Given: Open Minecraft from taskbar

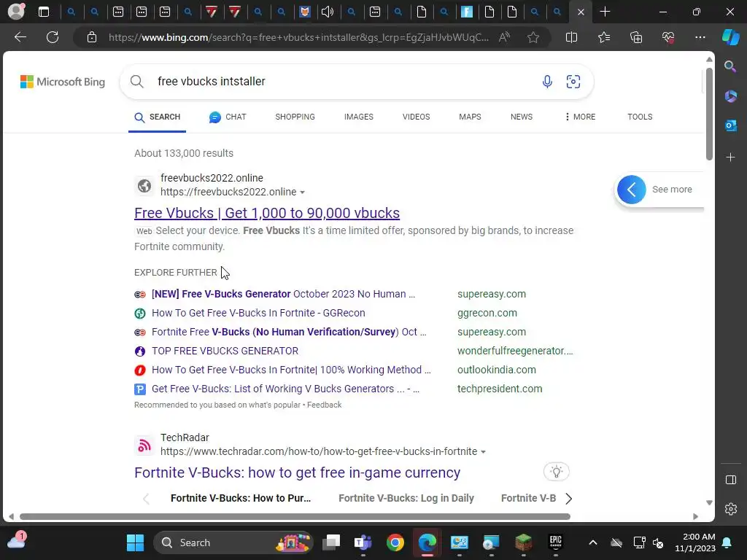Looking at the screenshot, I should [x=523, y=542].
